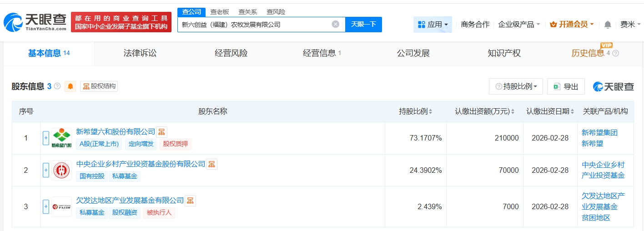This screenshot has height=231, width=644.
Task: Click help icon next to 股东信息 count
Action: [x=57, y=86]
